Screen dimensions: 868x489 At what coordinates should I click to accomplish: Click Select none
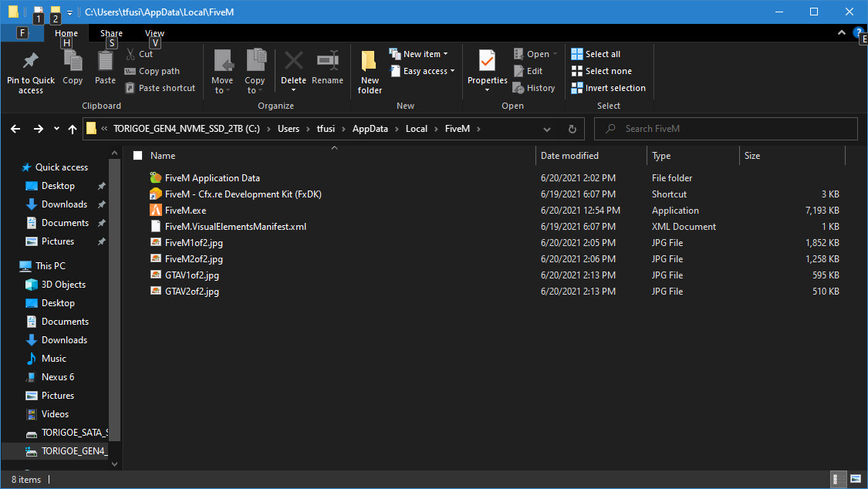coord(602,71)
